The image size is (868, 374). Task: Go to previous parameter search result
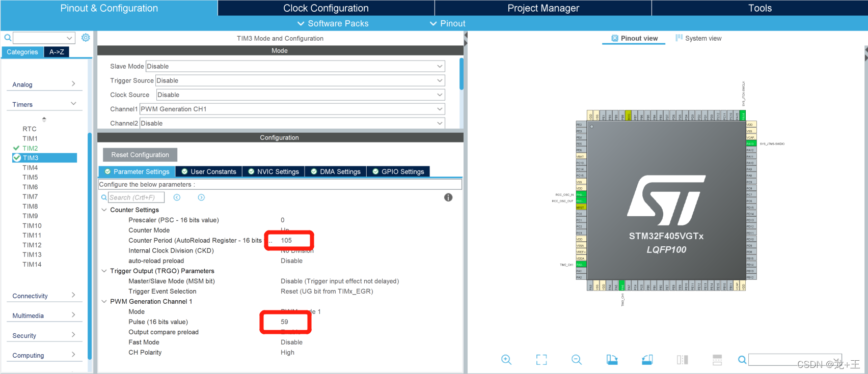pos(177,197)
